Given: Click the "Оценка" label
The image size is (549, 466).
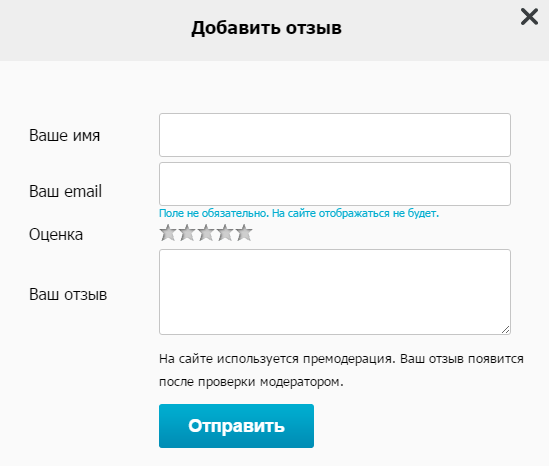Looking at the screenshot, I should point(56,235).
